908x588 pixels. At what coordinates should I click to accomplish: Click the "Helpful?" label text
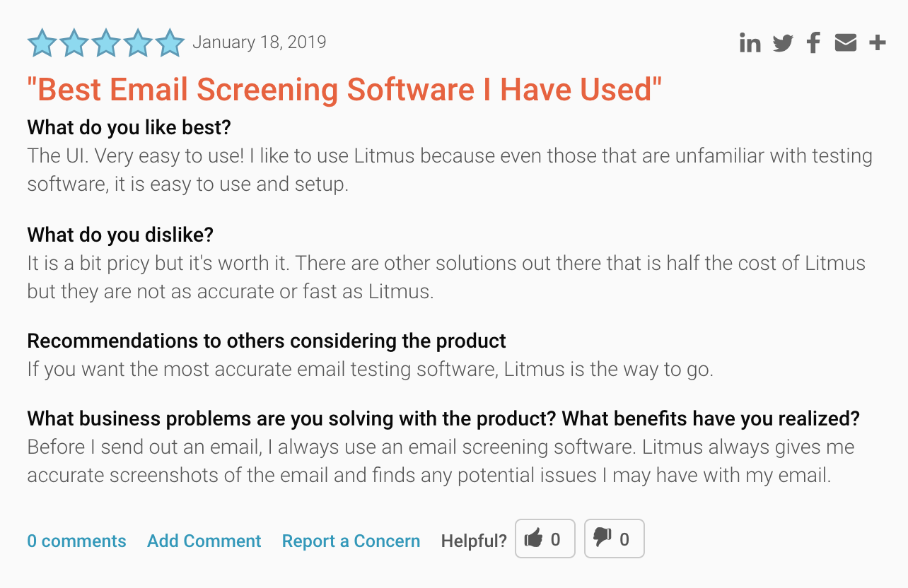pos(474,541)
